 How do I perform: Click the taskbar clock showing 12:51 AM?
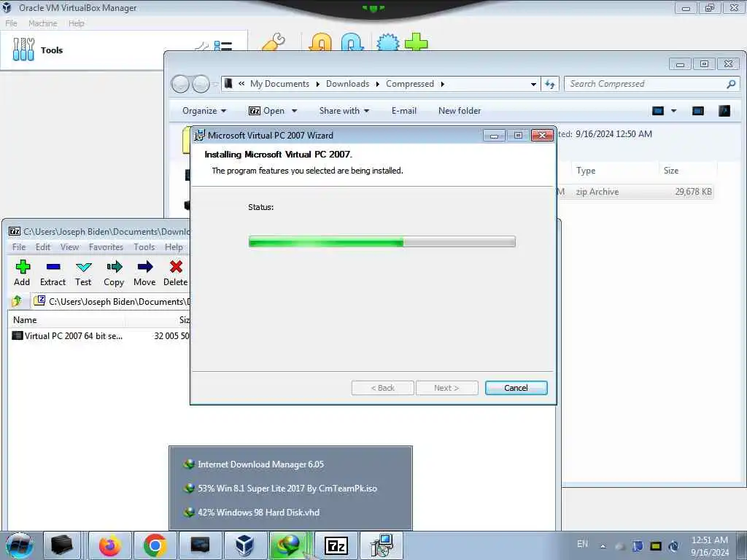(x=710, y=546)
